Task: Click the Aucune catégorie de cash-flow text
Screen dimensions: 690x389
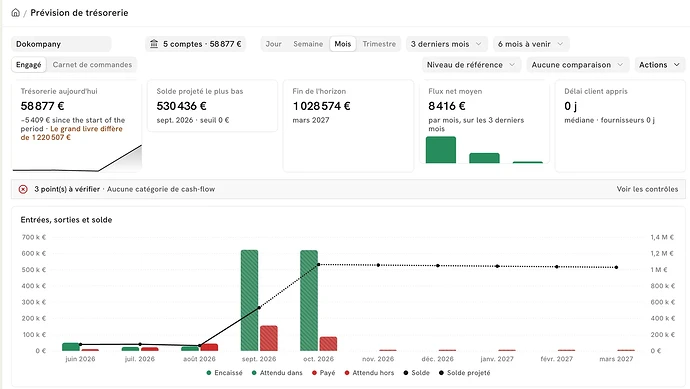Action: click(161, 189)
